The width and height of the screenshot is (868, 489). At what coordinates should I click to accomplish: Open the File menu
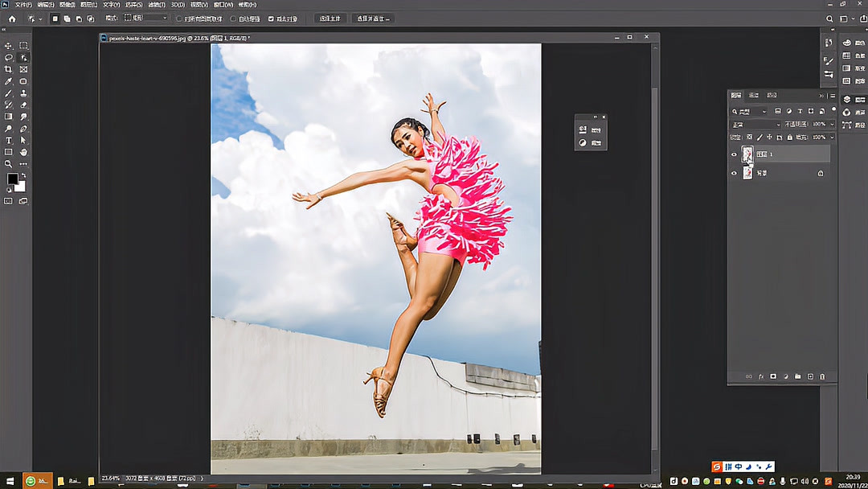(23, 5)
